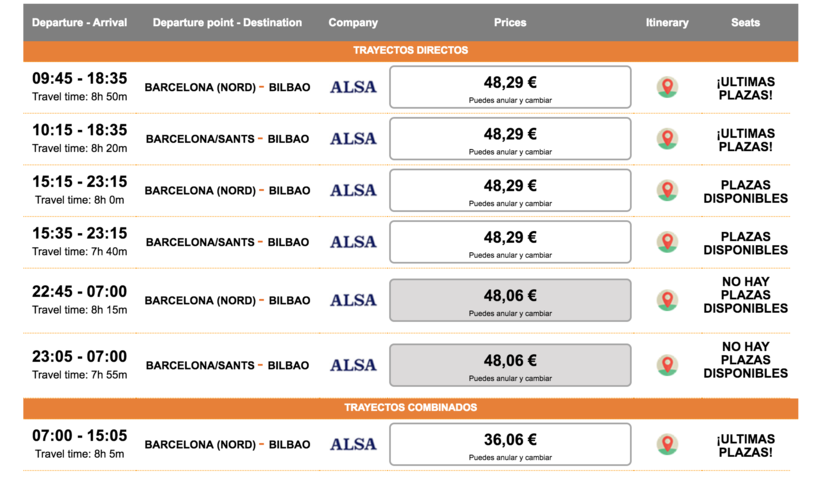Open itinerary map for 10:15 departure
Viewport: 820px width, 478px height.
[x=667, y=139]
